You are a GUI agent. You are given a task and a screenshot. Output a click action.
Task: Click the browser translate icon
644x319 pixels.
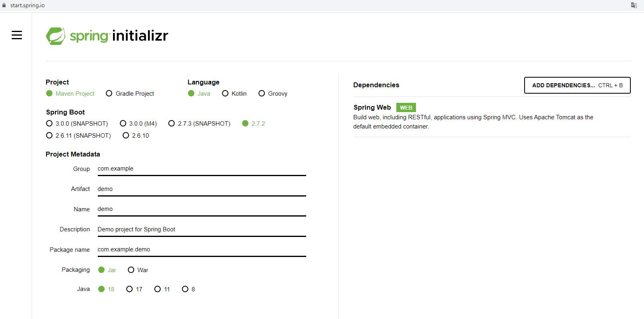634,5
